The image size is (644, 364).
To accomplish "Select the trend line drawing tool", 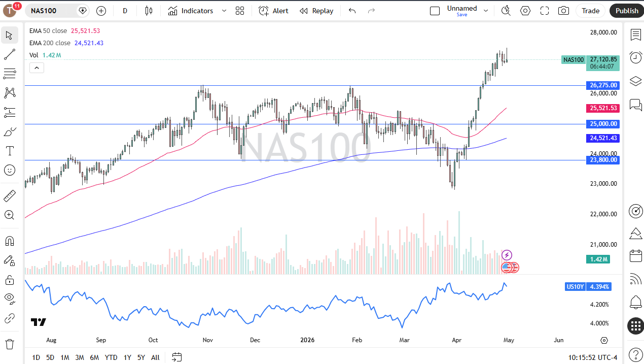I will click(x=9, y=54).
